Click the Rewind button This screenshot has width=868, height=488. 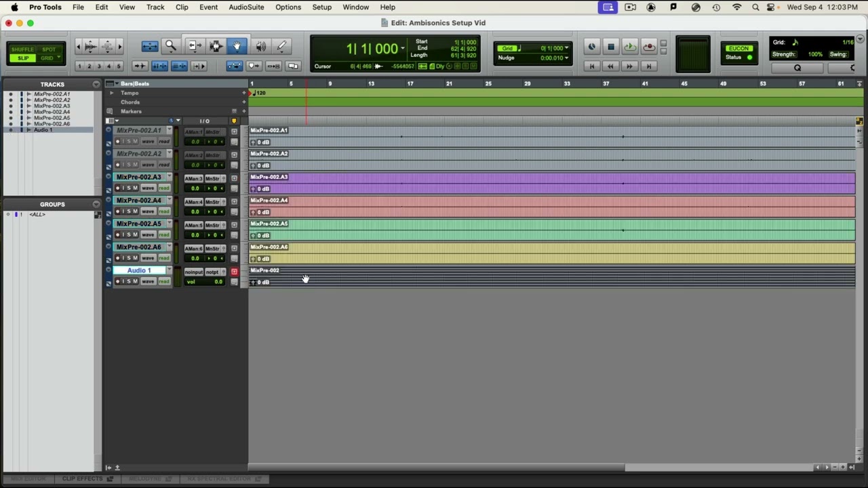pos(610,66)
